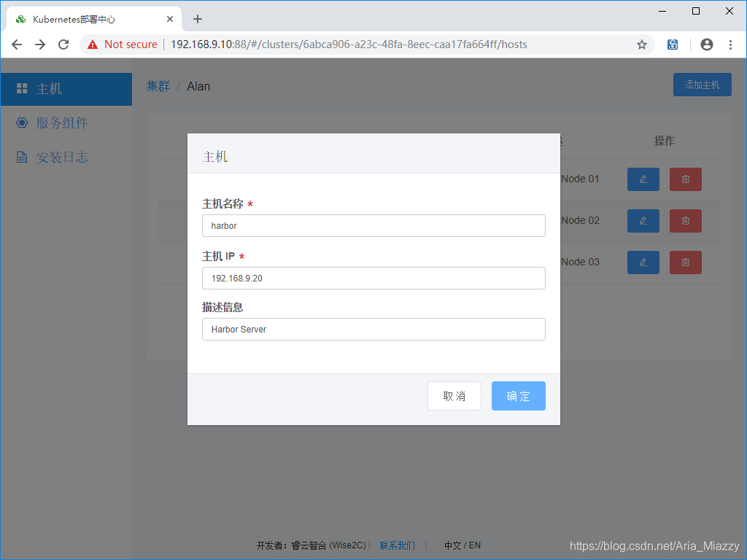Click the Not secure warning icon

click(93, 44)
